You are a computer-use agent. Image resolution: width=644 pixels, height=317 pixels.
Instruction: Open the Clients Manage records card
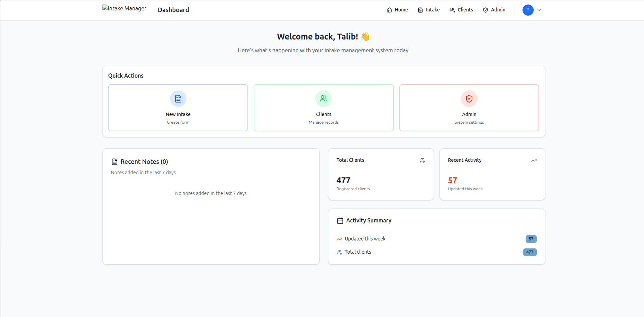coord(324,108)
